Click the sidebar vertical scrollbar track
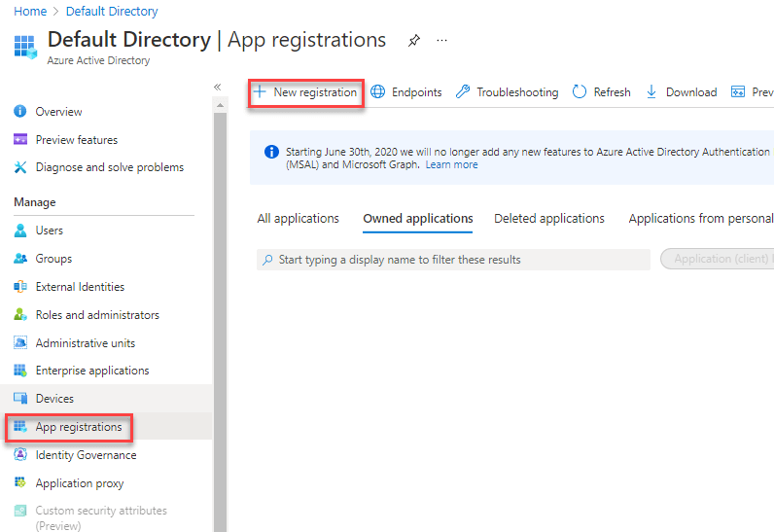The image size is (774, 532). click(x=220, y=321)
